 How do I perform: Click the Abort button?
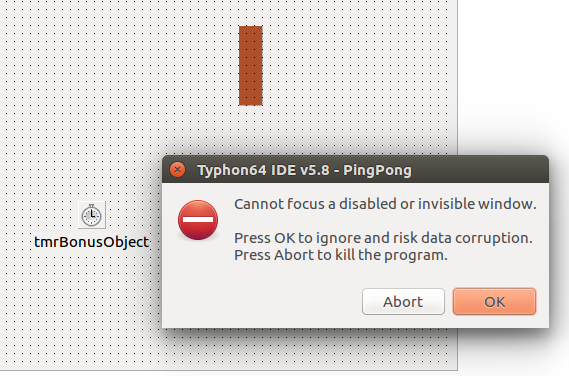(x=403, y=302)
